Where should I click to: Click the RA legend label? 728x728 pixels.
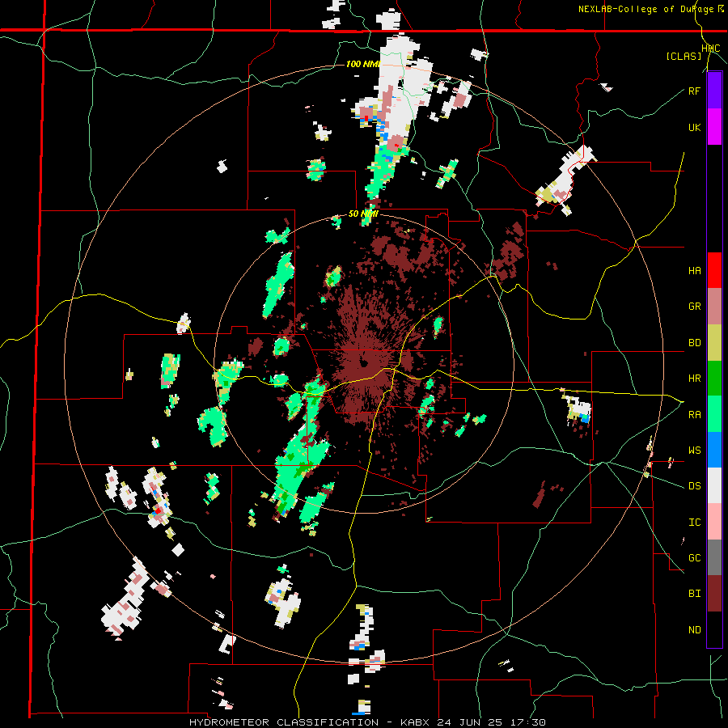pyautogui.click(x=694, y=415)
